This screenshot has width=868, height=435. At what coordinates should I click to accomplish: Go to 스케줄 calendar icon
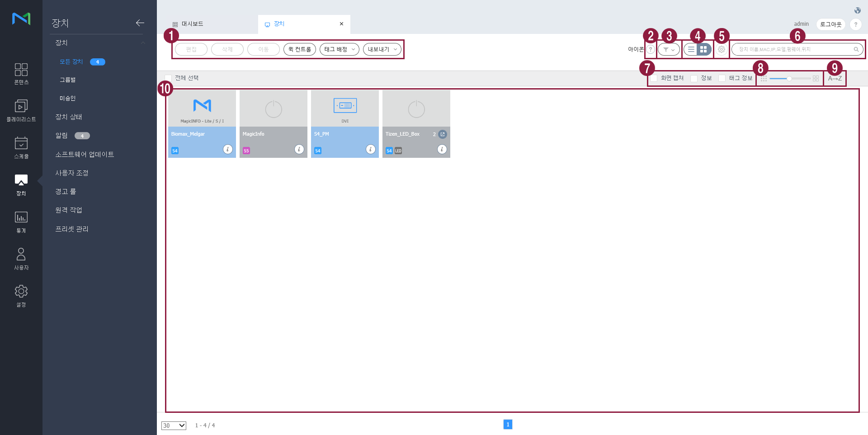pyautogui.click(x=21, y=148)
